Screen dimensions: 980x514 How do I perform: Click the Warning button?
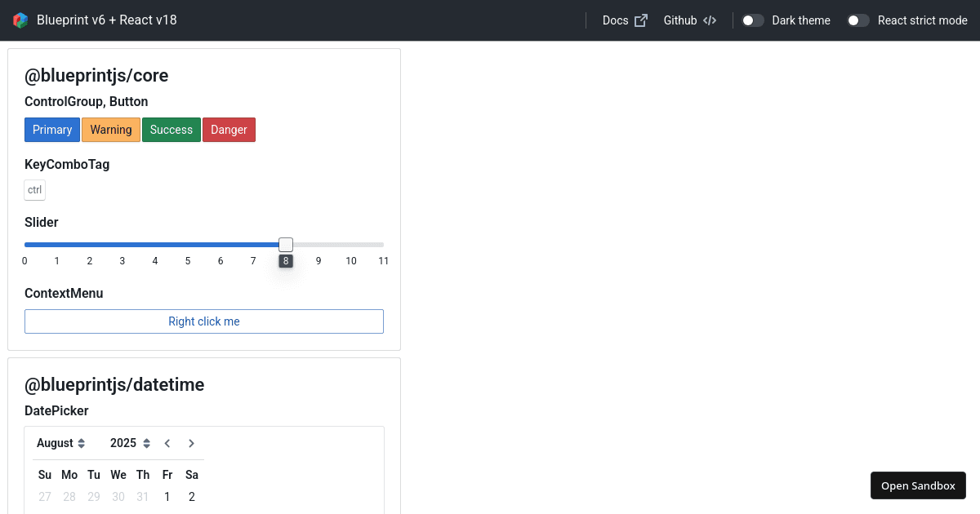click(110, 129)
